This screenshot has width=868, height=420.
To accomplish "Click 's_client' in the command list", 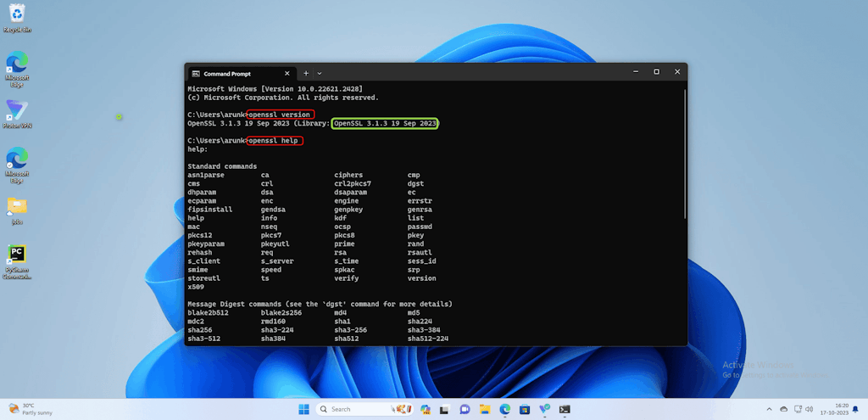I will click(203, 261).
